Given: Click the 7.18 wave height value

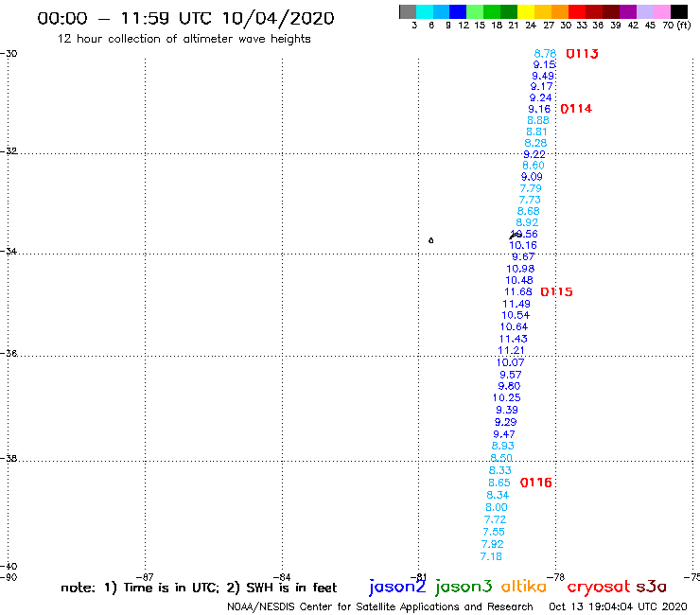Looking at the screenshot, I should tap(491, 557).
